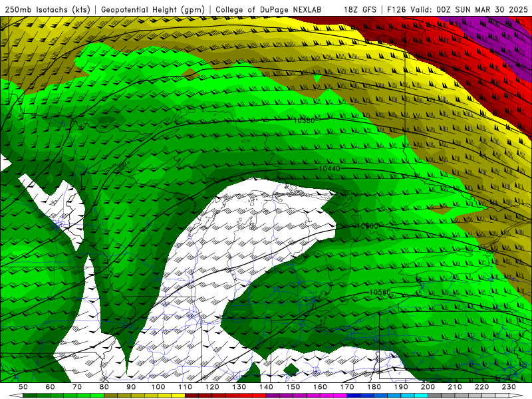The height and width of the screenshot is (399, 532).
Task: Click the 220 value on the color scale
Action: pos(481,387)
